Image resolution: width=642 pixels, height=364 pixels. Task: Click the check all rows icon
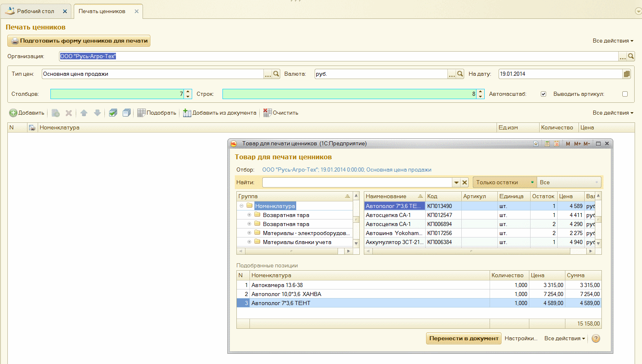[113, 113]
